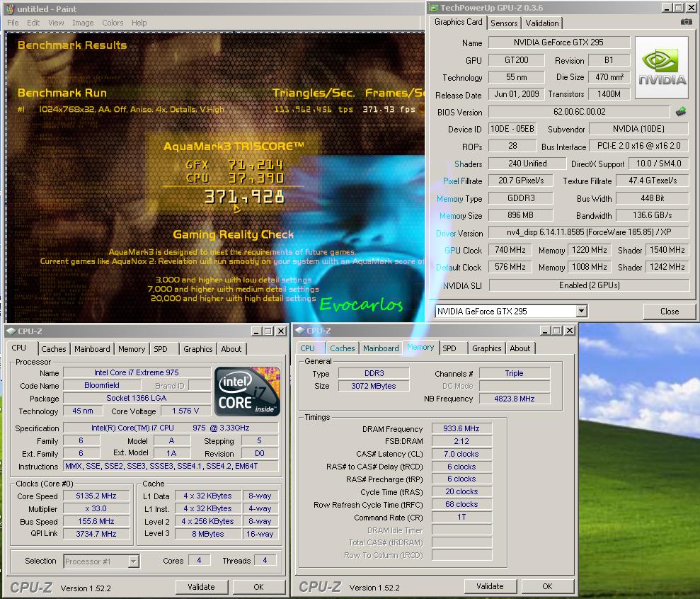Screen dimensions: 700x599
Task: Click the memory Size value 3072 MBytes
Action: [374, 386]
